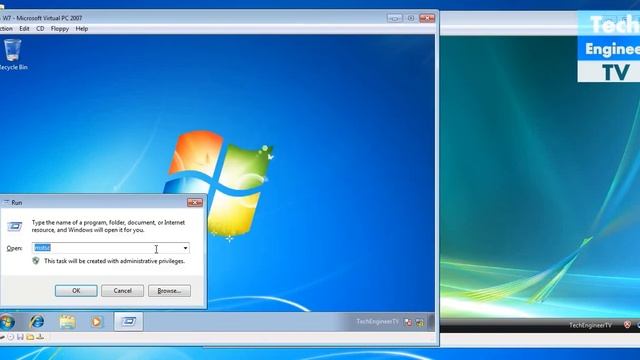
Task: Open Windows Explorer from the taskbar
Action: [x=67, y=322]
